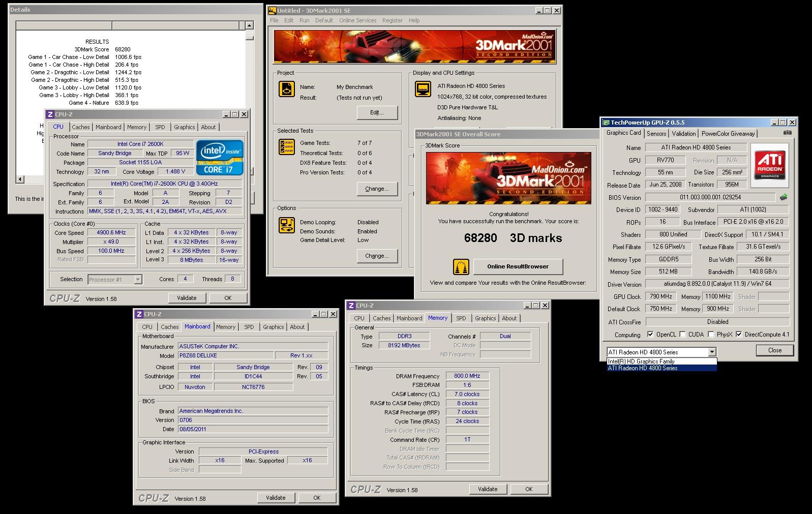Click the P8Z68 DELUXE model field
The height and width of the screenshot is (514, 812).
(225, 355)
